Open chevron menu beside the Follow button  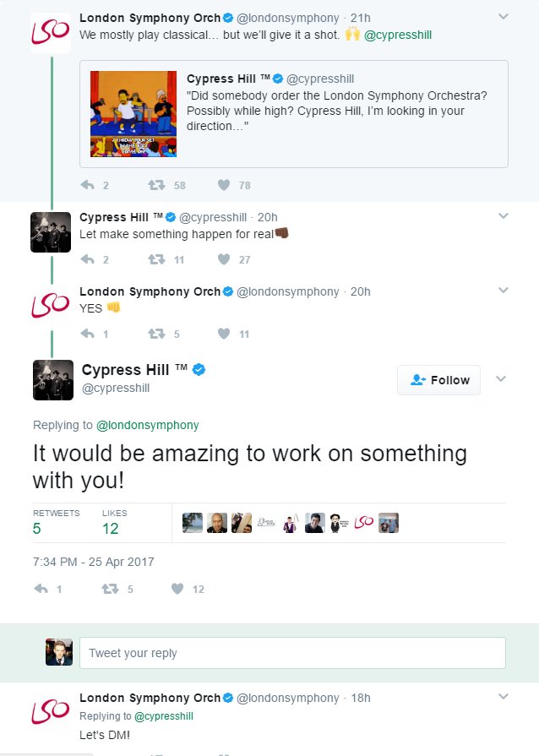502,379
